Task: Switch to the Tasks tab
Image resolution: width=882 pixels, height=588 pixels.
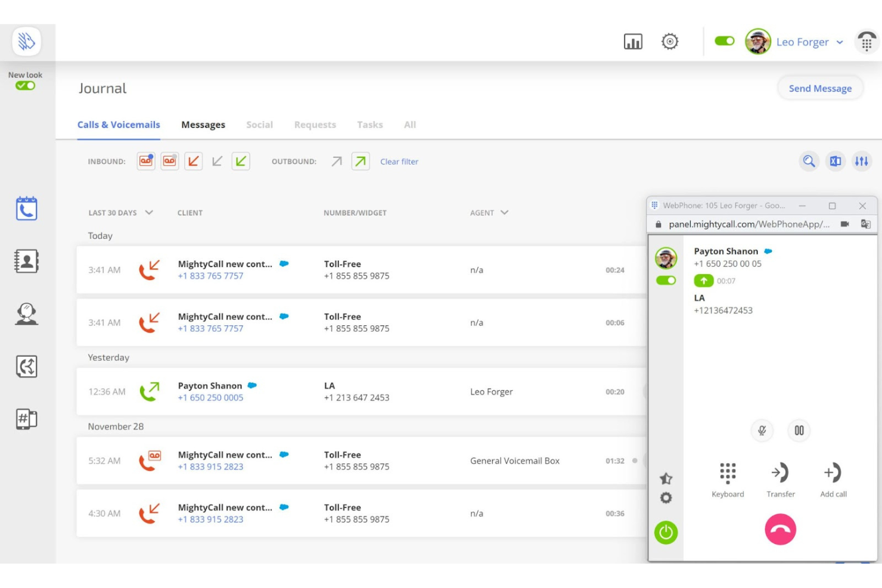Action: [x=369, y=125]
